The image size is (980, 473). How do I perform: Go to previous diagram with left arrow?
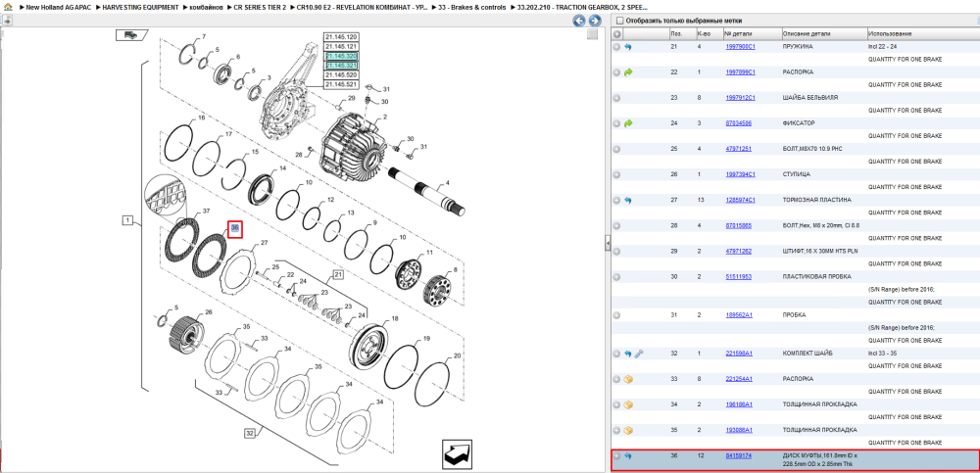(x=579, y=21)
